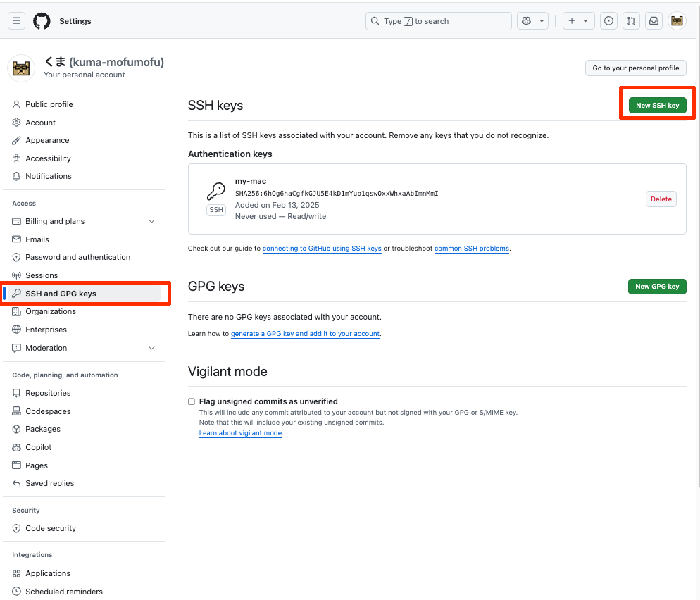Open Account settings

(41, 123)
